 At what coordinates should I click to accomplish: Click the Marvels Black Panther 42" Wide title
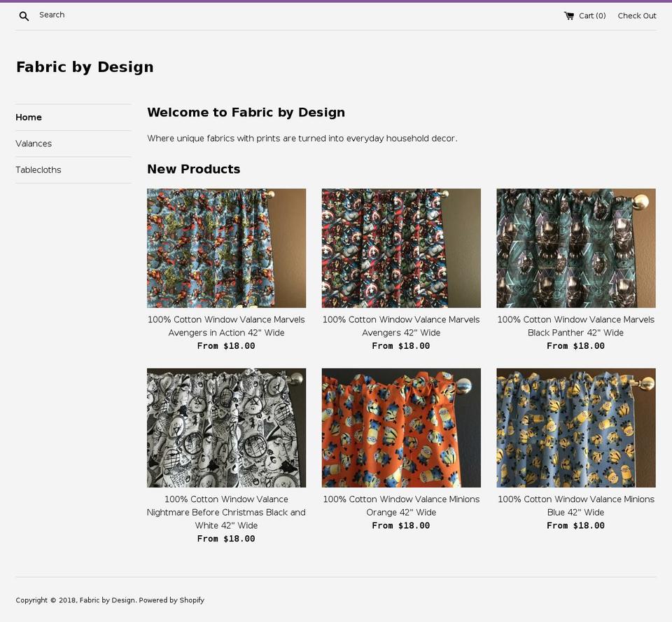tap(576, 326)
